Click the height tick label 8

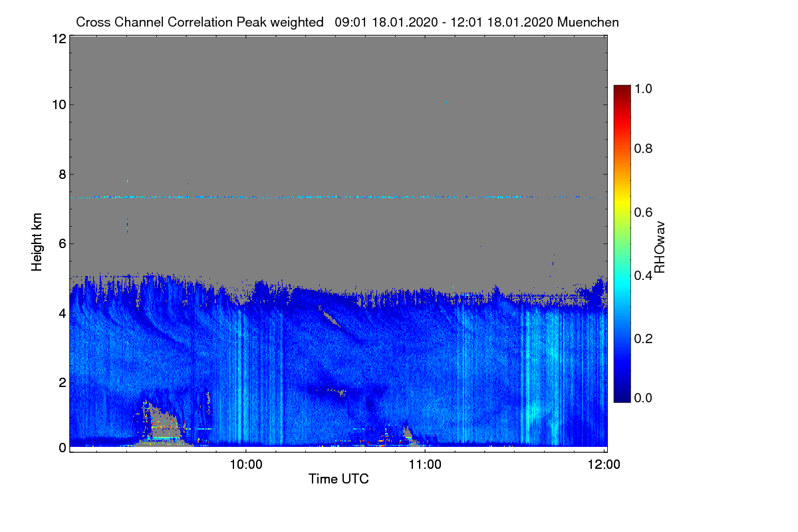tap(62, 174)
